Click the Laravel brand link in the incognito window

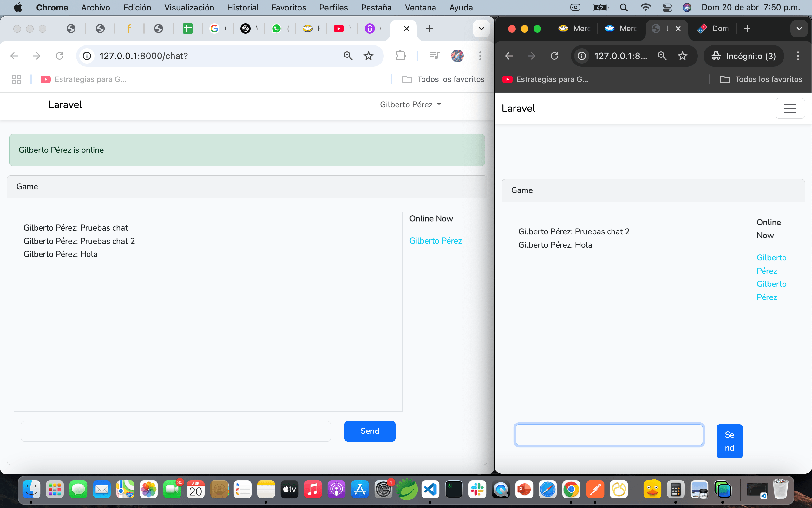(x=518, y=108)
